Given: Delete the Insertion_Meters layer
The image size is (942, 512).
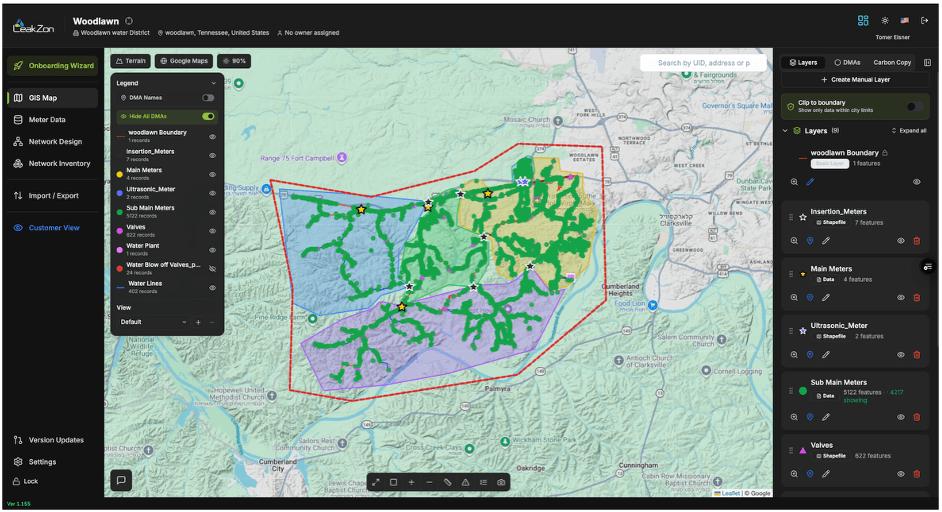Looking at the screenshot, I should click(917, 240).
